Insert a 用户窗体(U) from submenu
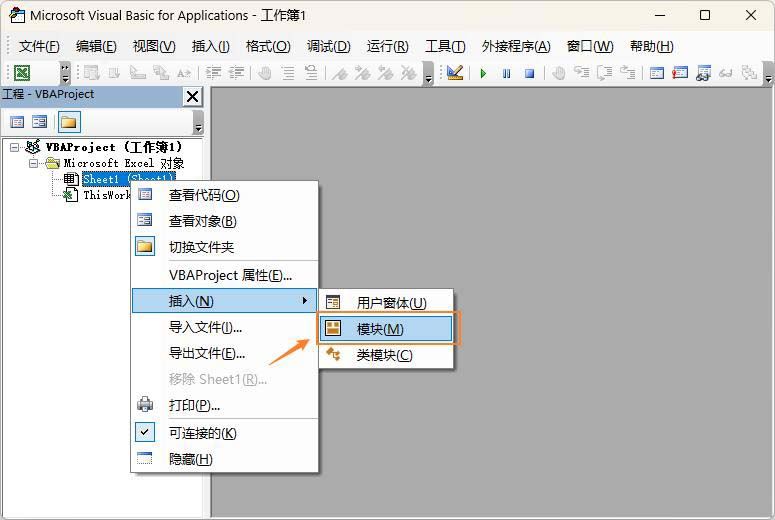This screenshot has width=775, height=520. coord(386,303)
